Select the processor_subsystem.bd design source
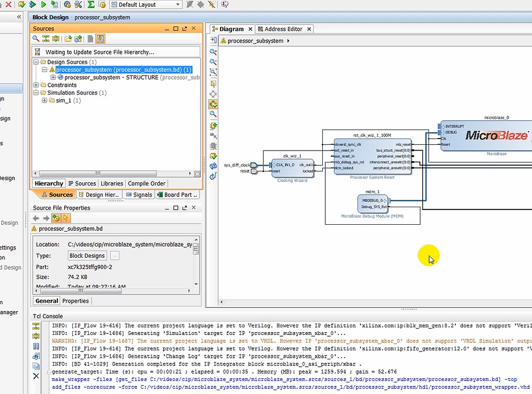This screenshot has width=532, height=394. (123, 69)
